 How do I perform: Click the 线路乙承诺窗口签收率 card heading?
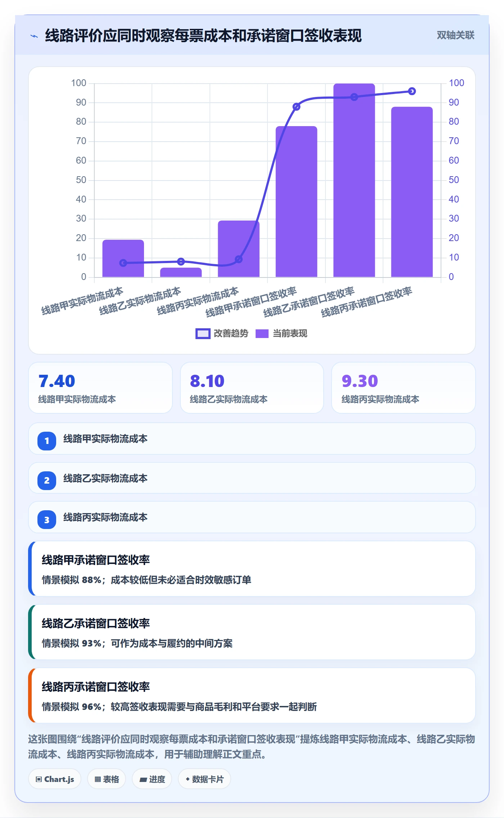click(96, 623)
